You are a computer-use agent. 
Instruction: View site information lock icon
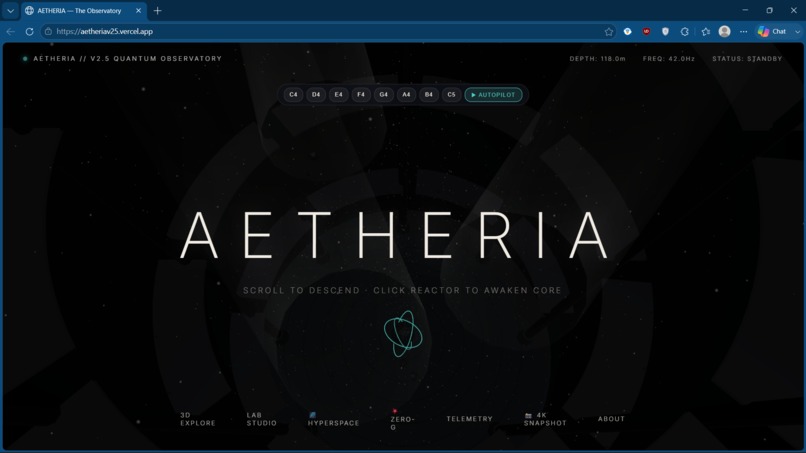[x=48, y=31]
